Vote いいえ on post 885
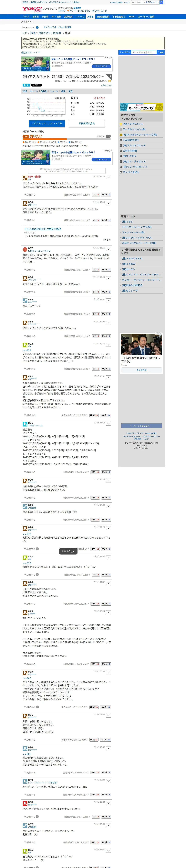The height and width of the screenshot is (868, 186). 106,314
